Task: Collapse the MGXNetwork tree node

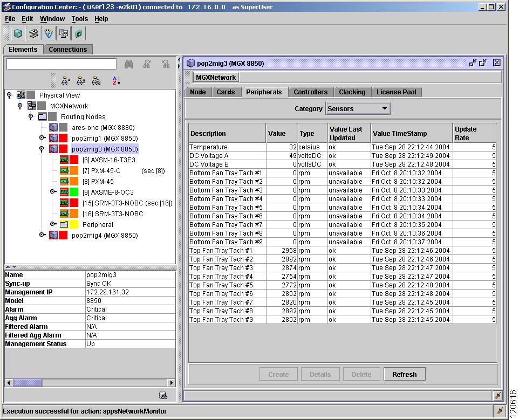Action: pyautogui.click(x=20, y=106)
